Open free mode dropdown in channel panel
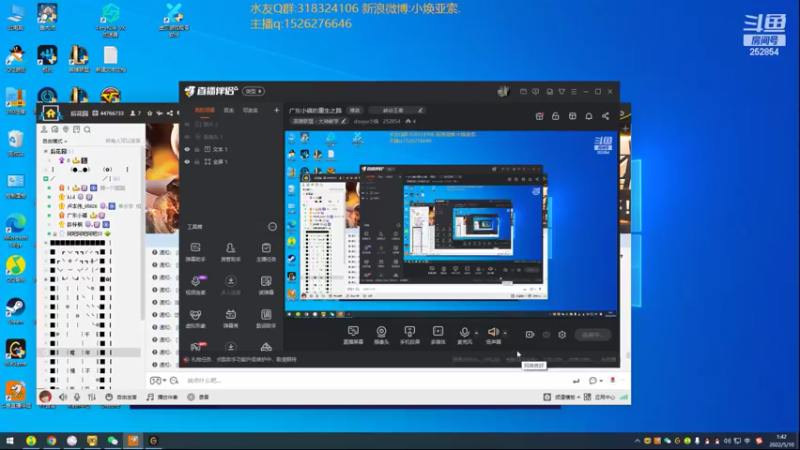 pyautogui.click(x=55, y=141)
